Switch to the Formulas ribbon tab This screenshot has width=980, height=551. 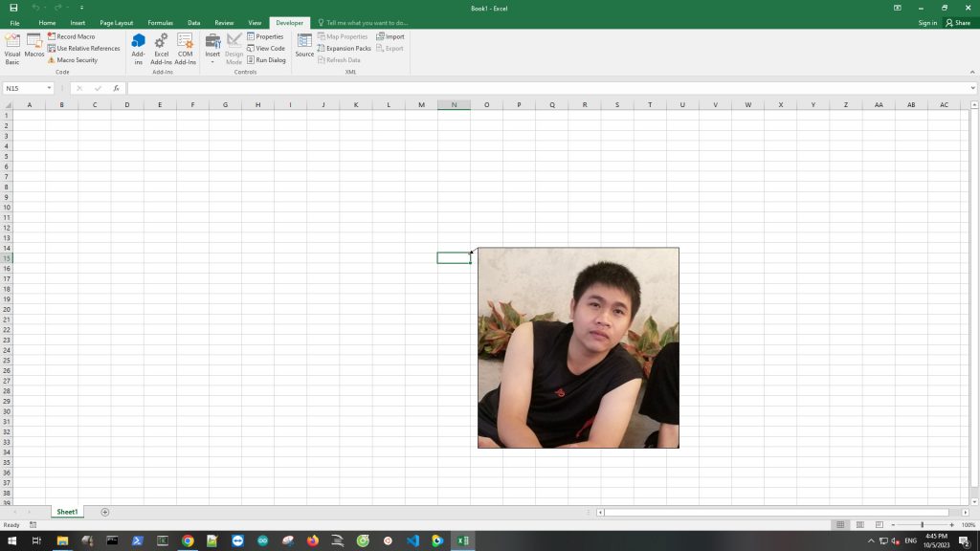pos(160,22)
